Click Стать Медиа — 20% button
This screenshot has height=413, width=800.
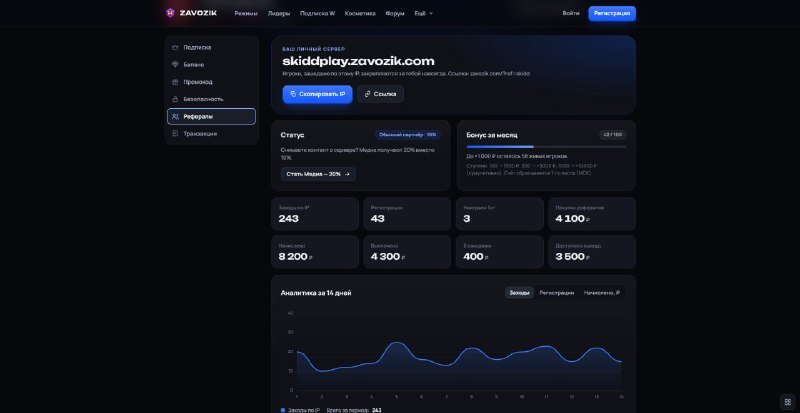(318, 174)
